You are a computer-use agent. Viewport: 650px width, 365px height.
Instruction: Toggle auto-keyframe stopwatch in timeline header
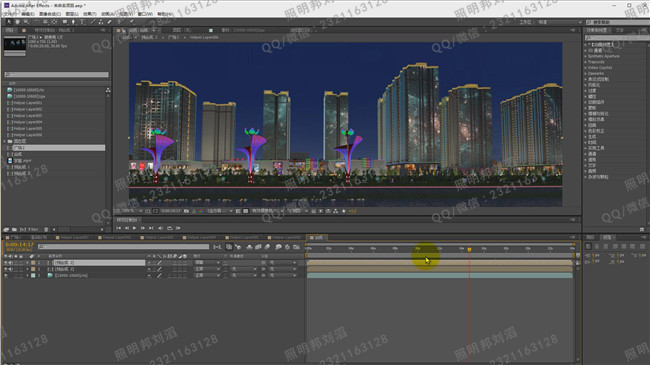[287, 247]
